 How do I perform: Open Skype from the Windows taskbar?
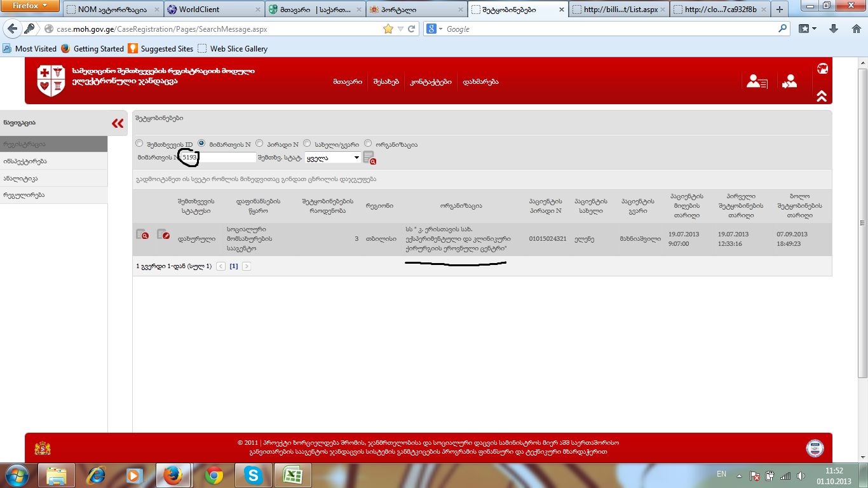(x=253, y=475)
